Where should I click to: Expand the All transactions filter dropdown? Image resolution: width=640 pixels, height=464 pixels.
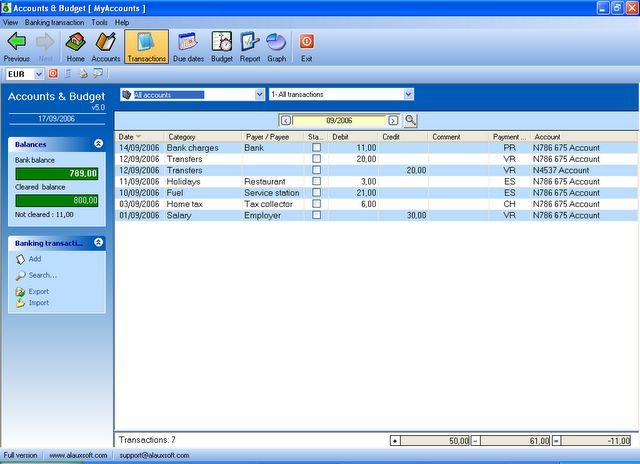pos(408,95)
